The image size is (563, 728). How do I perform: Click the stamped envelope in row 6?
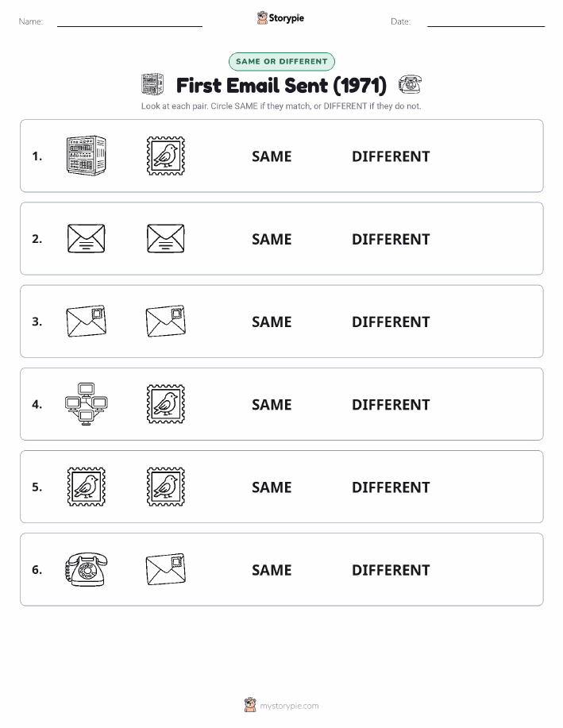click(x=166, y=569)
